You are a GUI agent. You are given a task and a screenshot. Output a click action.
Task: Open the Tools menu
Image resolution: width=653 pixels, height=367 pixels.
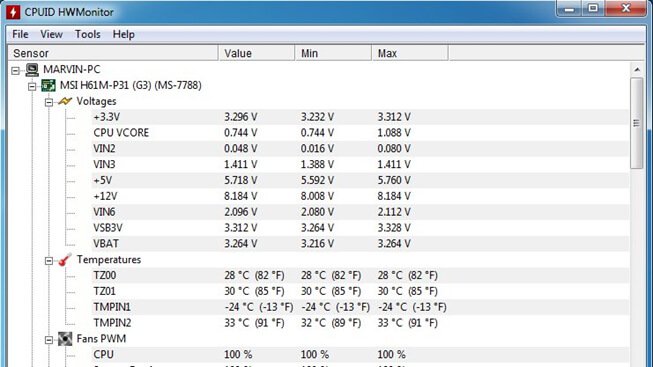tap(87, 34)
